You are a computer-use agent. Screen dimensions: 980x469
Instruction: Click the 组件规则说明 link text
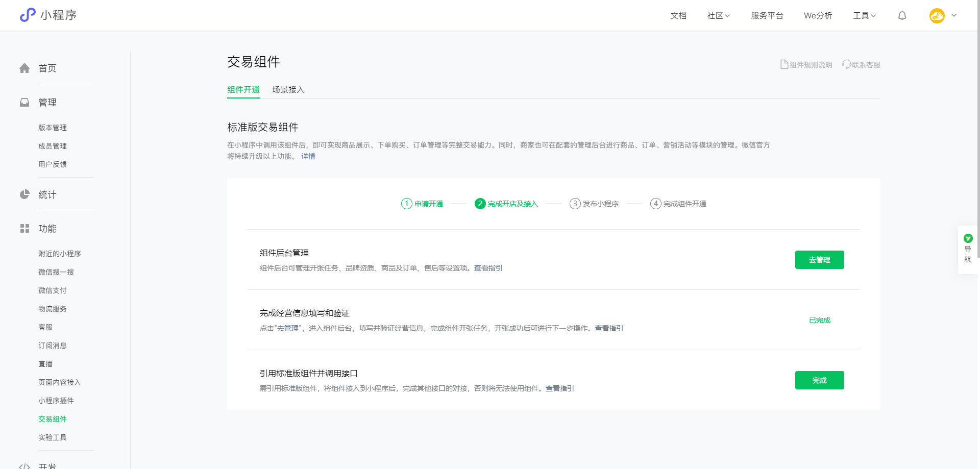811,65
